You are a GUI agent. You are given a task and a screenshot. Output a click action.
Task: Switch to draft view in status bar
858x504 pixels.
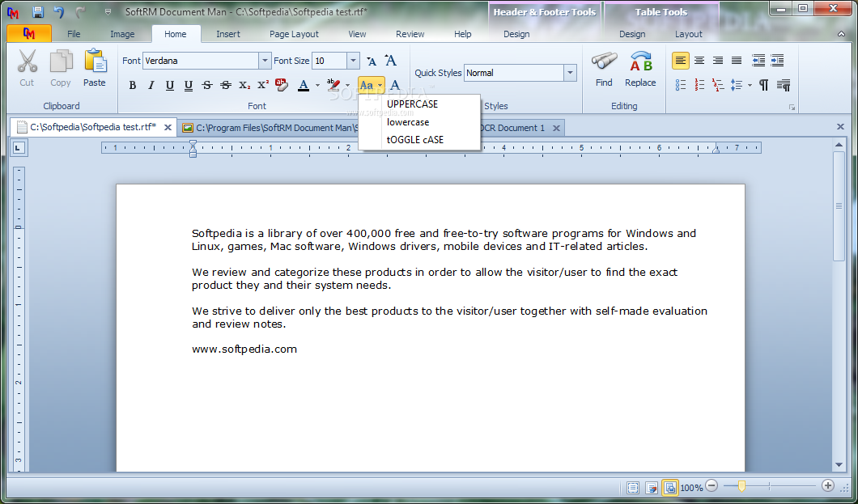tap(633, 487)
